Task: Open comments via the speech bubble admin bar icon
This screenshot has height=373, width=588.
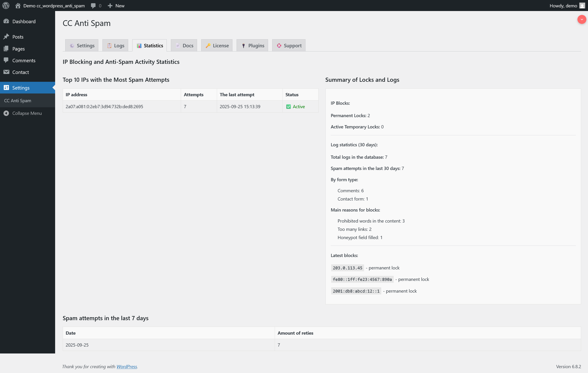Action: click(x=93, y=5)
